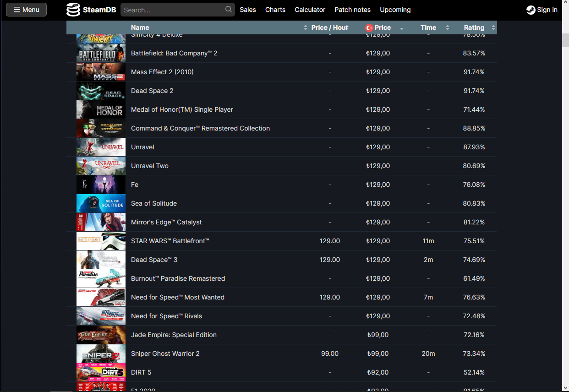
Task: Open Dead Space 2 thumbnail image
Action: coord(101,91)
